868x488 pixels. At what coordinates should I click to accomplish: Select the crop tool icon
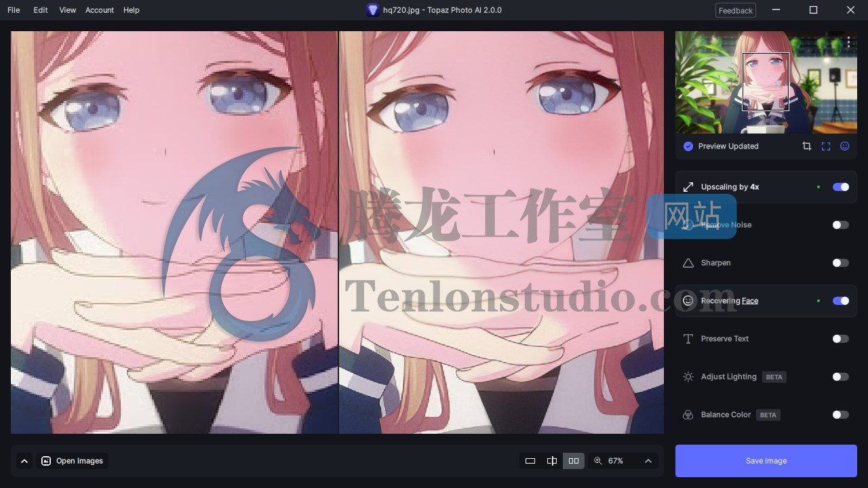click(x=806, y=146)
